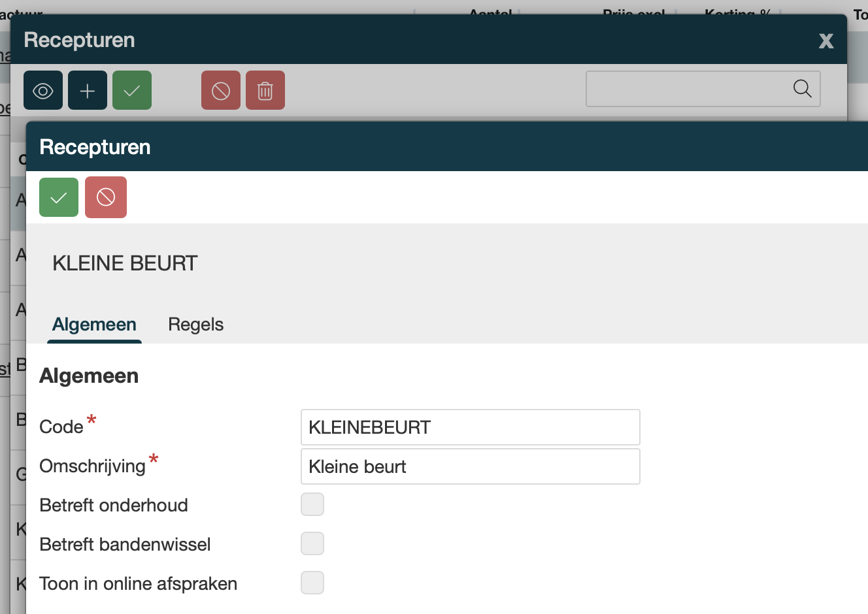Click red cancel icon beside the trash icon

(221, 91)
